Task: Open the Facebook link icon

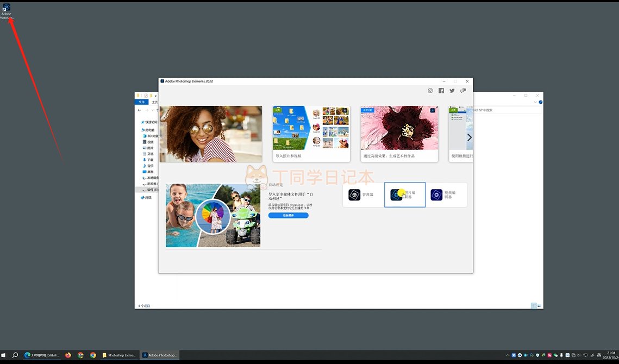Action: [441, 91]
